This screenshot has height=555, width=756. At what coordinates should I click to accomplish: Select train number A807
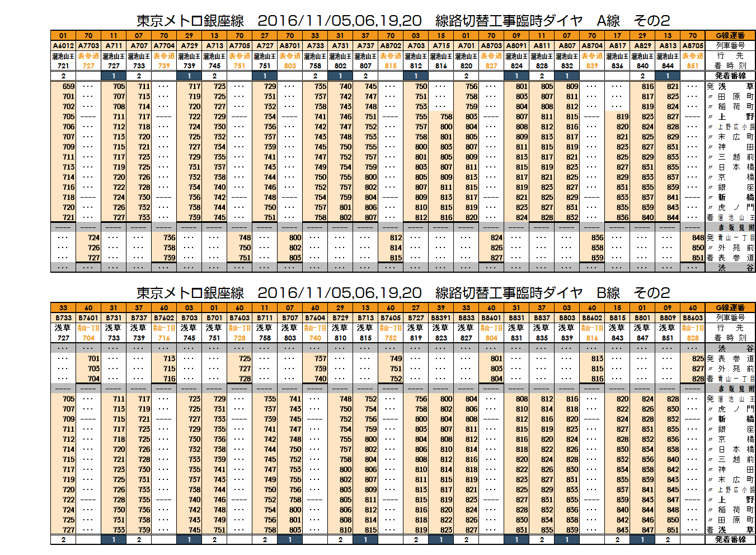[x=567, y=46]
